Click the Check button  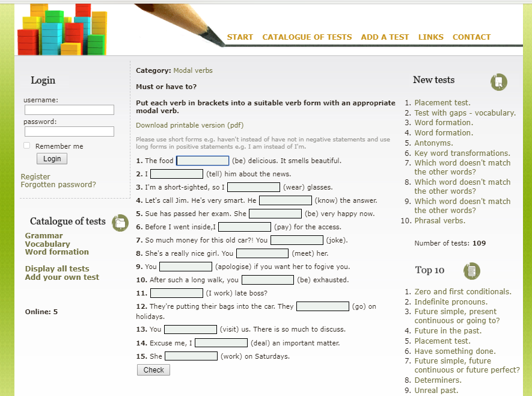(x=153, y=370)
